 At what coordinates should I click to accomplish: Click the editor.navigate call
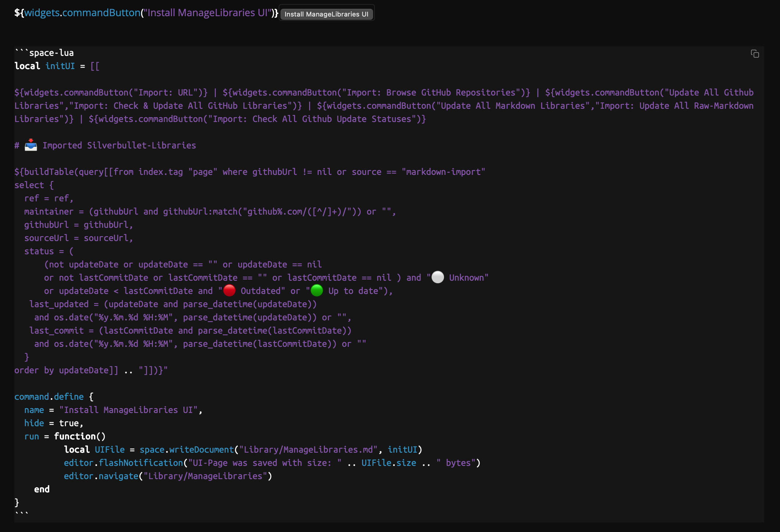[101, 476]
